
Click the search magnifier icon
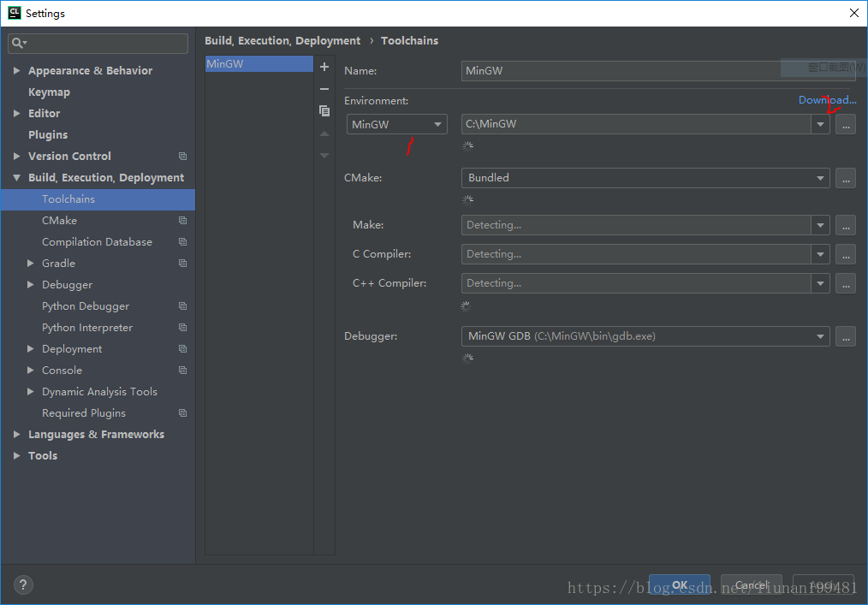[18, 43]
